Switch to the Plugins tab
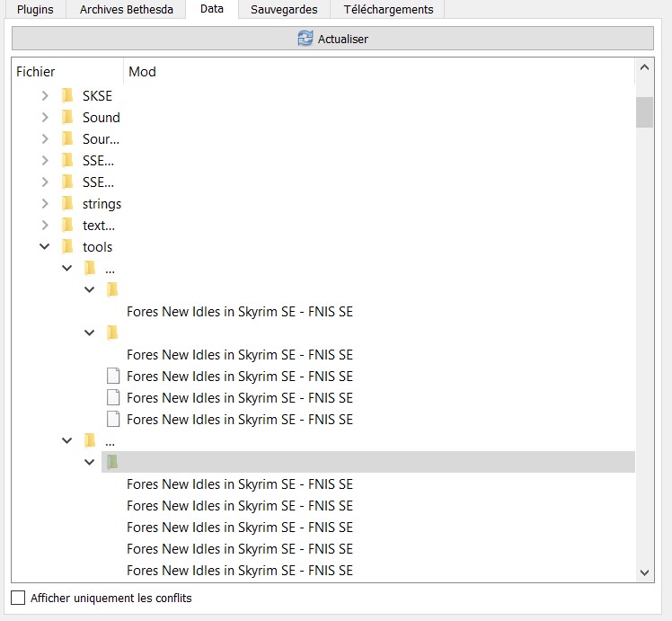The width and height of the screenshot is (672, 621). (x=35, y=9)
